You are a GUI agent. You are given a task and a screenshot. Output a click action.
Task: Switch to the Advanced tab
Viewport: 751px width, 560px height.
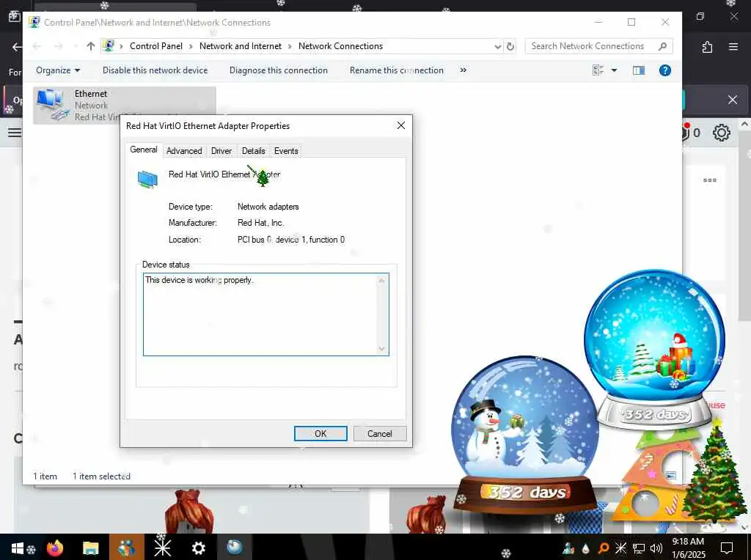pyautogui.click(x=184, y=151)
